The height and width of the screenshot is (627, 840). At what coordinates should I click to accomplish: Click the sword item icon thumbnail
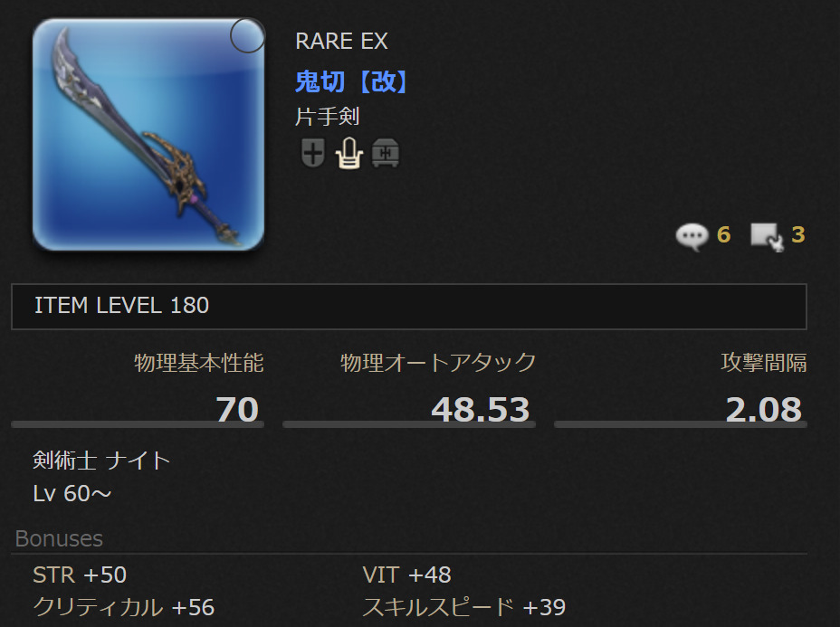tap(148, 135)
